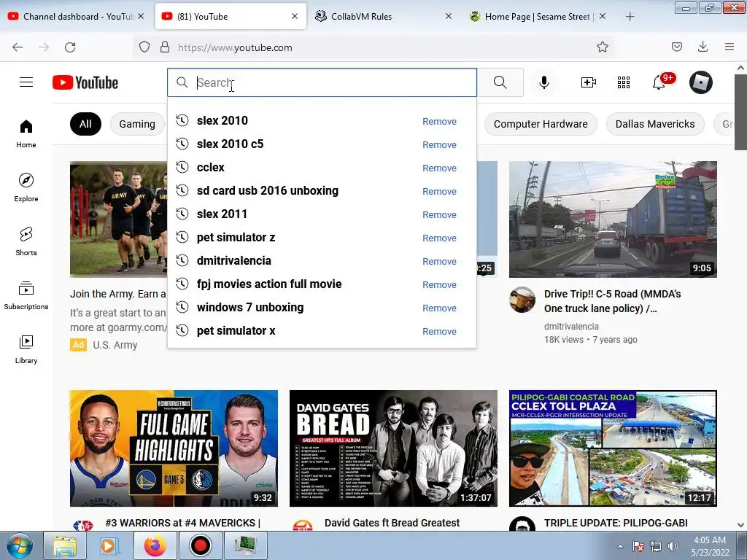Open the David Gates Bread thumbnail

coord(393,448)
